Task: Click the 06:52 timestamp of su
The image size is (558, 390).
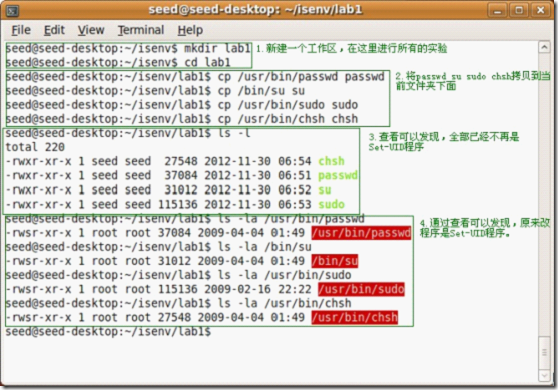Action: [x=295, y=190]
